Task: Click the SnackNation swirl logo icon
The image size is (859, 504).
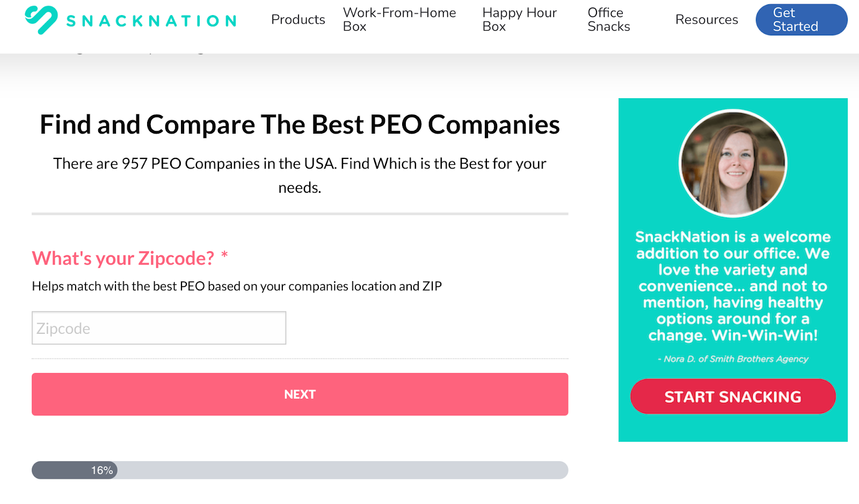Action: pos(42,20)
